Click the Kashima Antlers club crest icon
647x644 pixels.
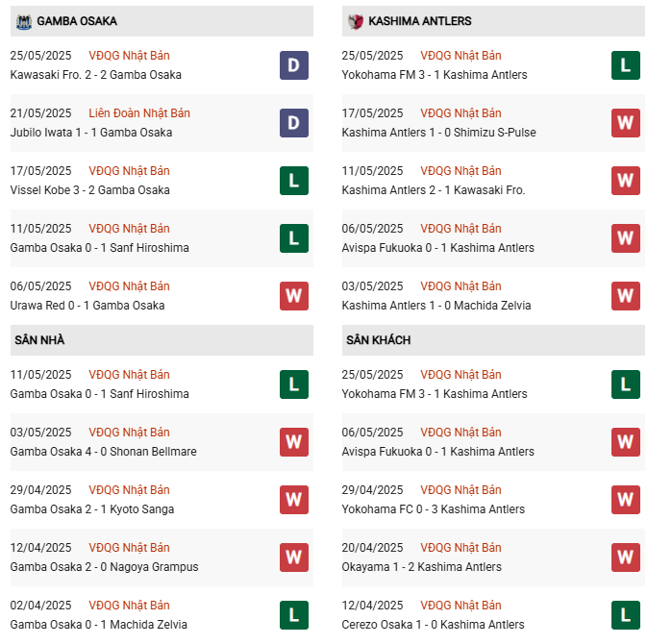pos(356,21)
